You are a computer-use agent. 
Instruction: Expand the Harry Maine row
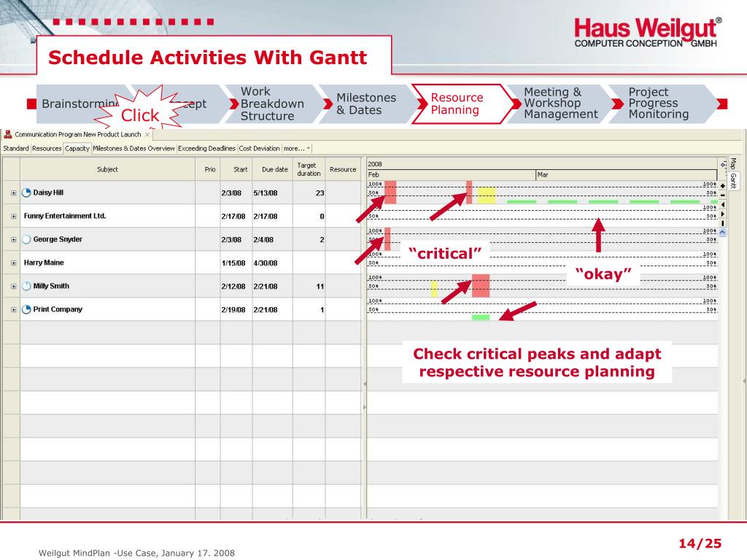pos(13,262)
